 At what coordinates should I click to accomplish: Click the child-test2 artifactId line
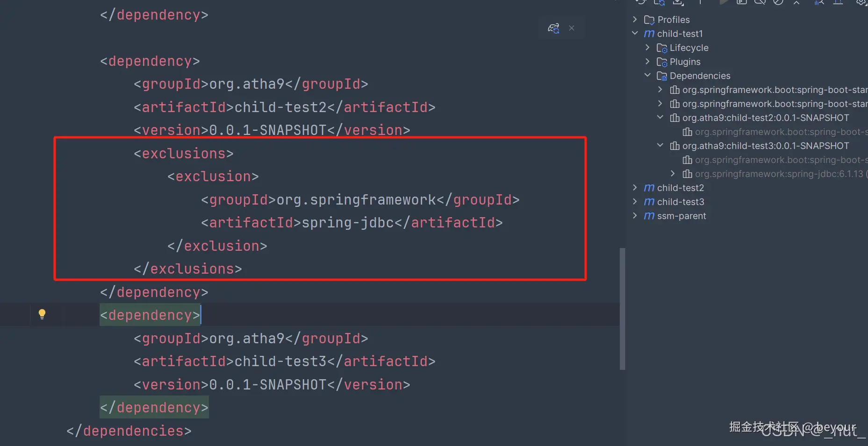pos(285,107)
